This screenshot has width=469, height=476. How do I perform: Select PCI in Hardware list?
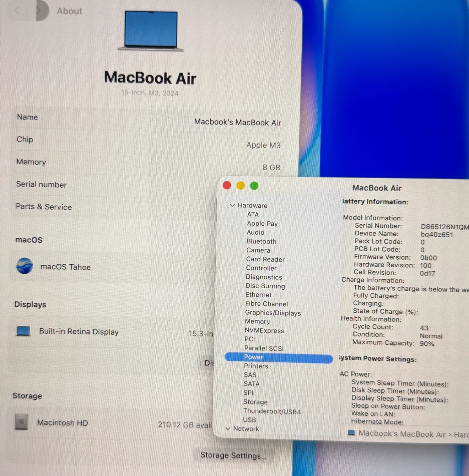click(249, 339)
